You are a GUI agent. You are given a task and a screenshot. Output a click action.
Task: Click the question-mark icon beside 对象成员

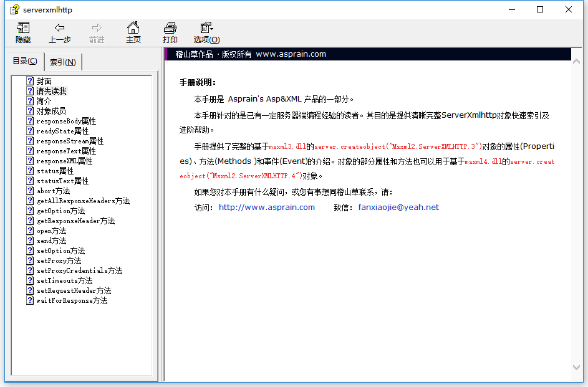pyautogui.click(x=29, y=110)
